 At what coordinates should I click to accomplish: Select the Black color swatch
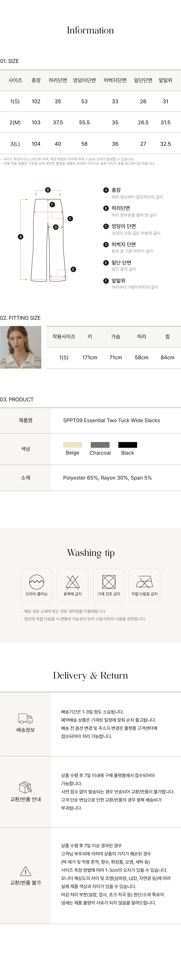pyautogui.click(x=127, y=445)
